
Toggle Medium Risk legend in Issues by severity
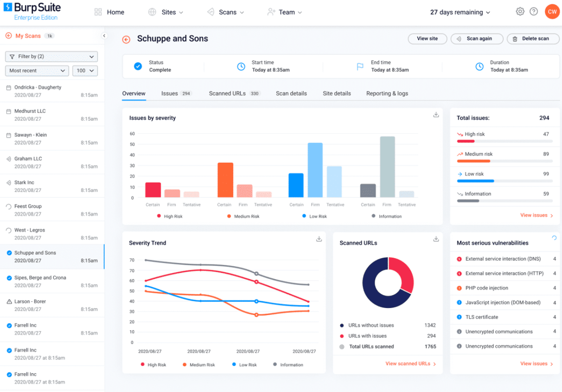coord(243,216)
